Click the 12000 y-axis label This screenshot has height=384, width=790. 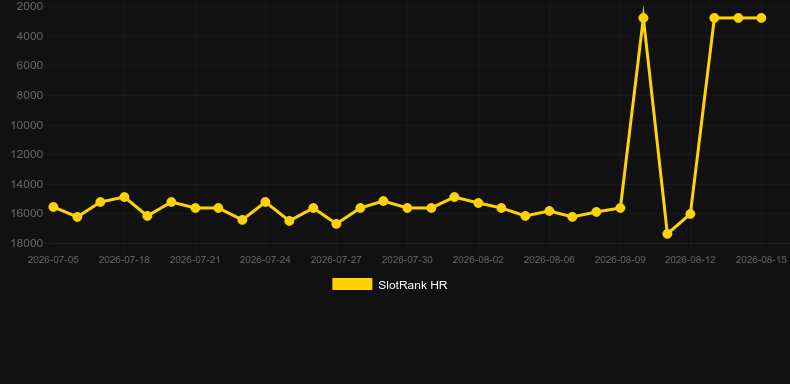point(27,154)
